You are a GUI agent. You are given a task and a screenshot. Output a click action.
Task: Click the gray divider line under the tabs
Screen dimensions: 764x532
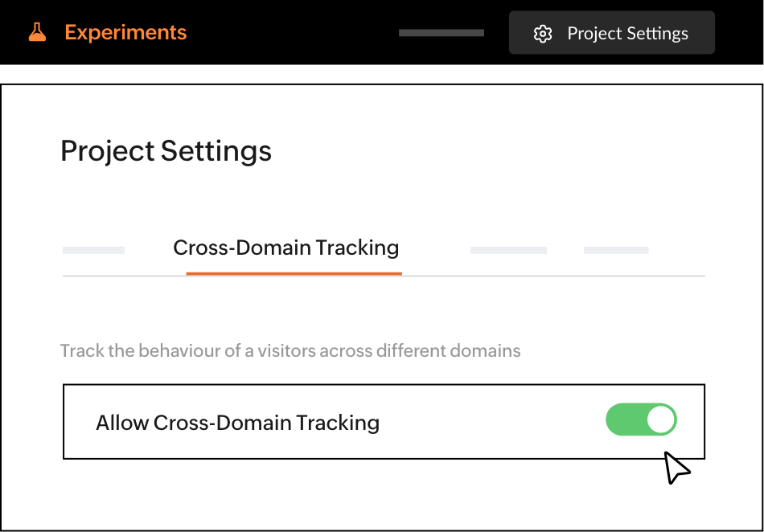pyautogui.click(x=555, y=276)
